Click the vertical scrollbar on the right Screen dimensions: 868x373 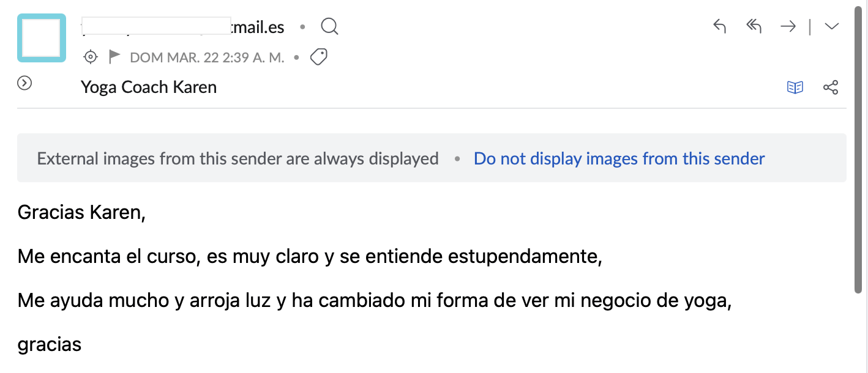pyautogui.click(x=859, y=153)
